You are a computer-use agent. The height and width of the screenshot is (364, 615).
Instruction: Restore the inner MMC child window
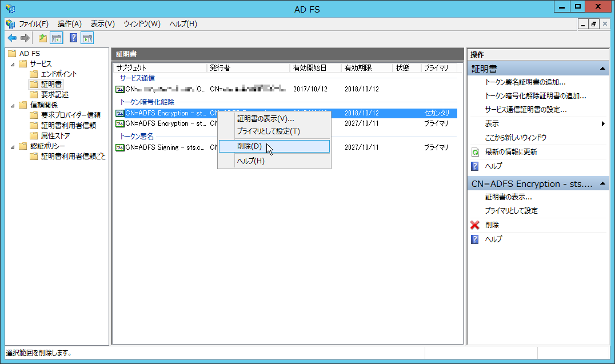[x=594, y=25]
